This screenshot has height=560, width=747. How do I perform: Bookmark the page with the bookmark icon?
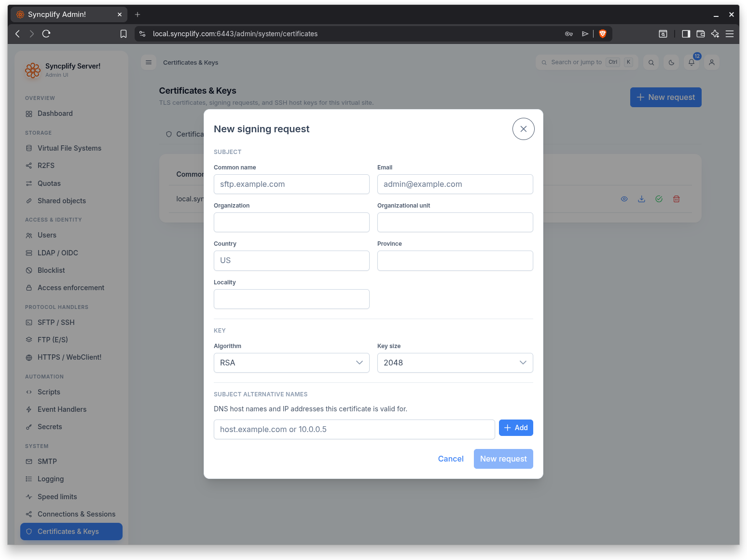point(124,34)
